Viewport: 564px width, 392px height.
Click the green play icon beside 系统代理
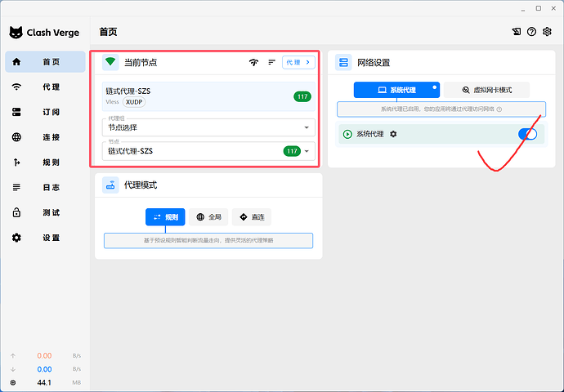pos(347,135)
